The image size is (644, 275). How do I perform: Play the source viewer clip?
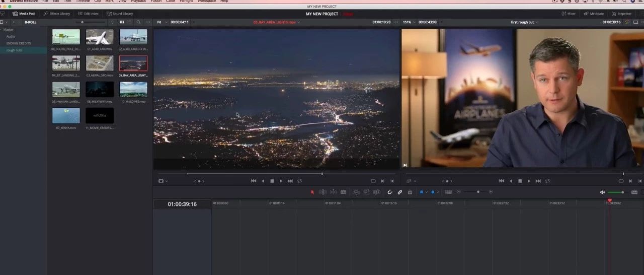(281, 181)
